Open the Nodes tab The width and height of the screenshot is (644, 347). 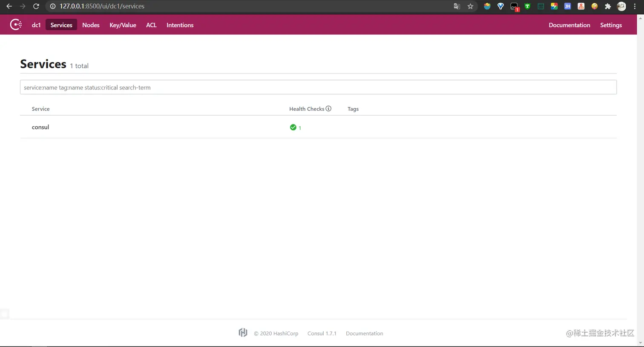tap(91, 25)
